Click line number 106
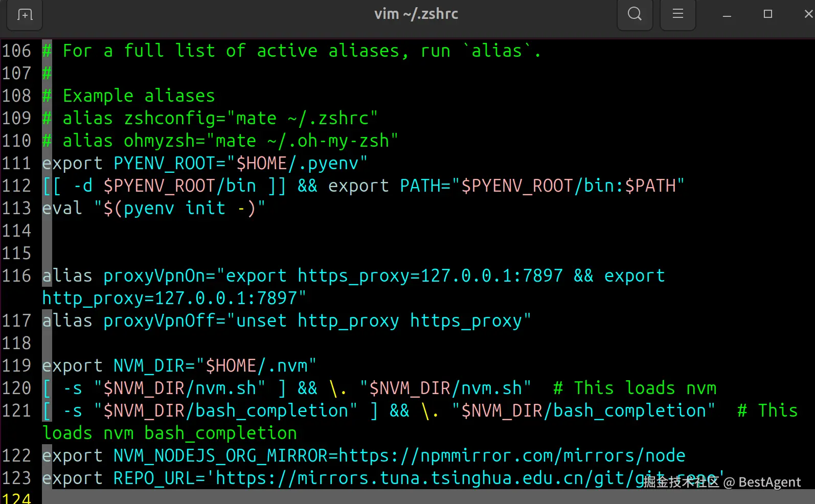 [16, 51]
